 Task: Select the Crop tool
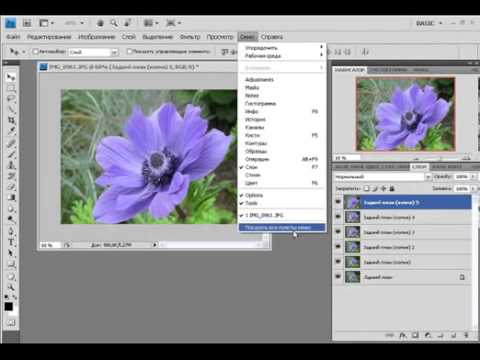tap(11, 120)
